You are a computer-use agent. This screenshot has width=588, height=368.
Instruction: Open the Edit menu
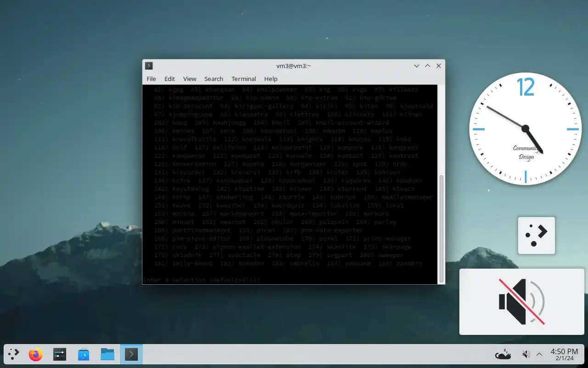pyautogui.click(x=170, y=79)
